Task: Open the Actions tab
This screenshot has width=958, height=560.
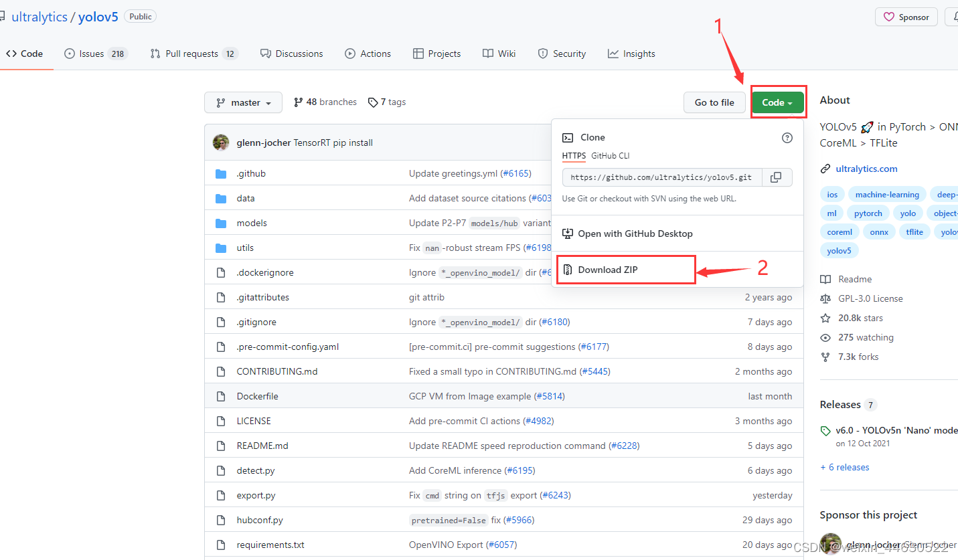Action: [368, 54]
